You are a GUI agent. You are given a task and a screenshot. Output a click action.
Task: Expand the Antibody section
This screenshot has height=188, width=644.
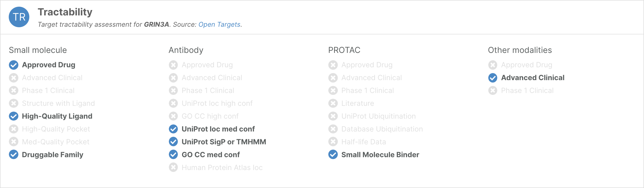pos(186,50)
